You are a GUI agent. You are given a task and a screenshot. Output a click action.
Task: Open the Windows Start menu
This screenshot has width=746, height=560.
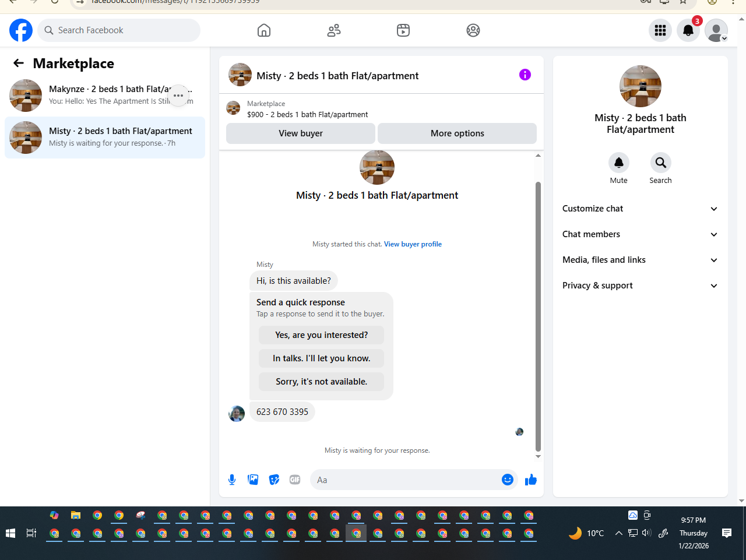pos(10,533)
